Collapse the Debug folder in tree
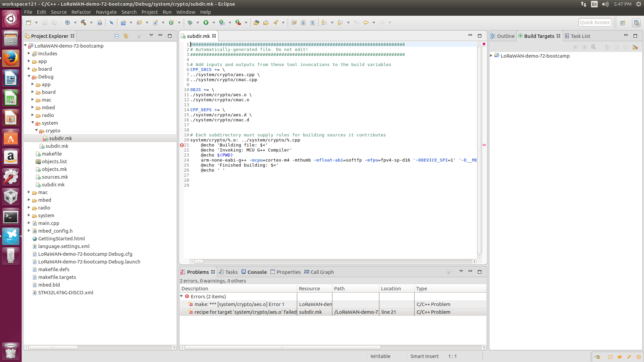Image resolution: width=644 pixels, height=362 pixels. [29, 76]
